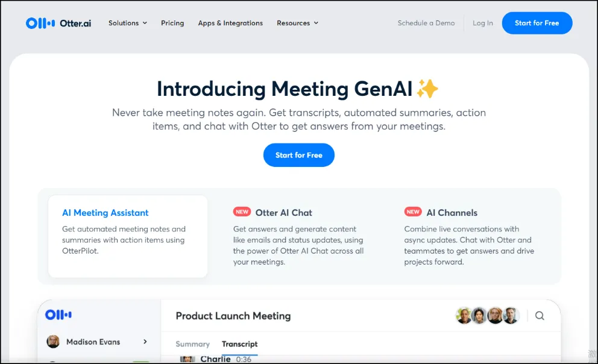Viewport: 598px width, 364px height.
Task: Expand the Resources dropdown menu
Action: (297, 23)
